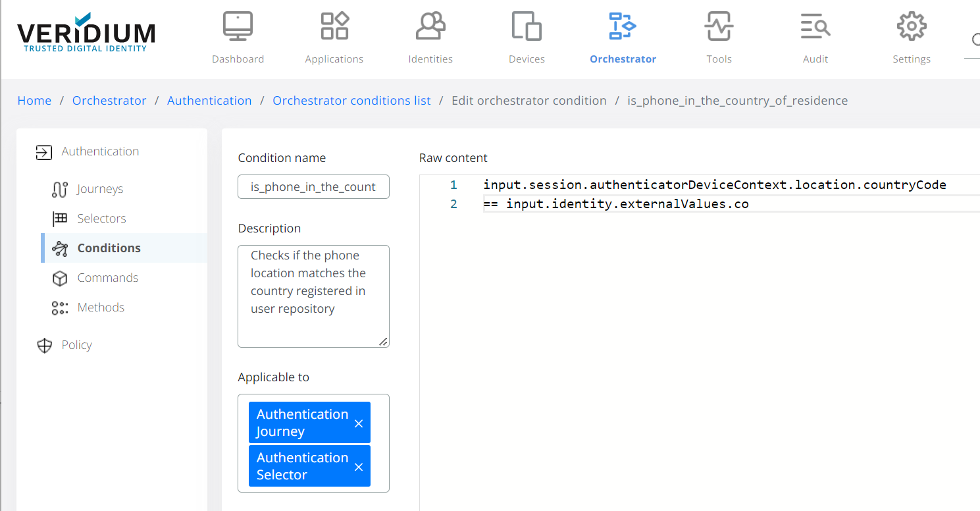Screen dimensions: 980x511
Task: Click the Devices icon in top navigation
Action: (x=527, y=27)
